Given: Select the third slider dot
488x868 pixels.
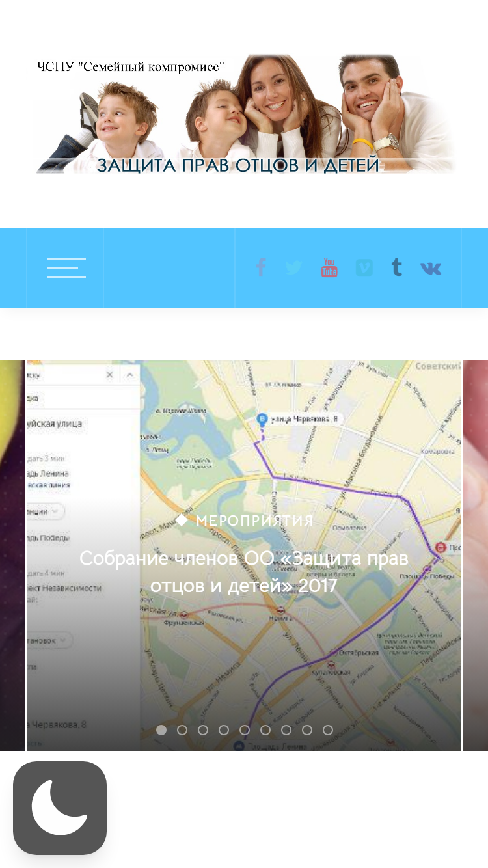Looking at the screenshot, I should coord(203,730).
